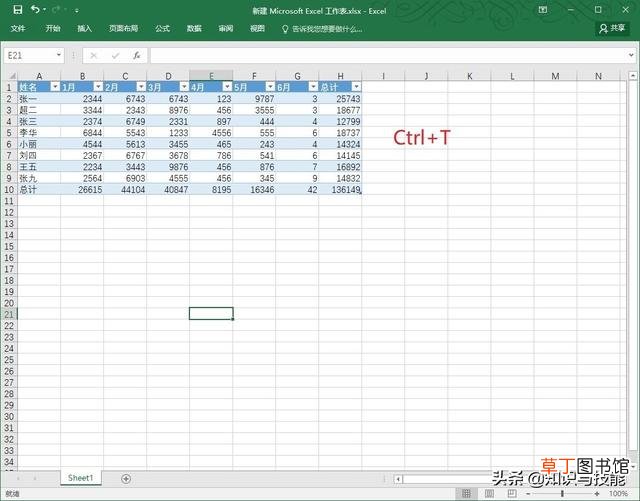This screenshot has height=501, width=640.
Task: Open the 4月 column filter dropdown
Action: click(x=227, y=87)
